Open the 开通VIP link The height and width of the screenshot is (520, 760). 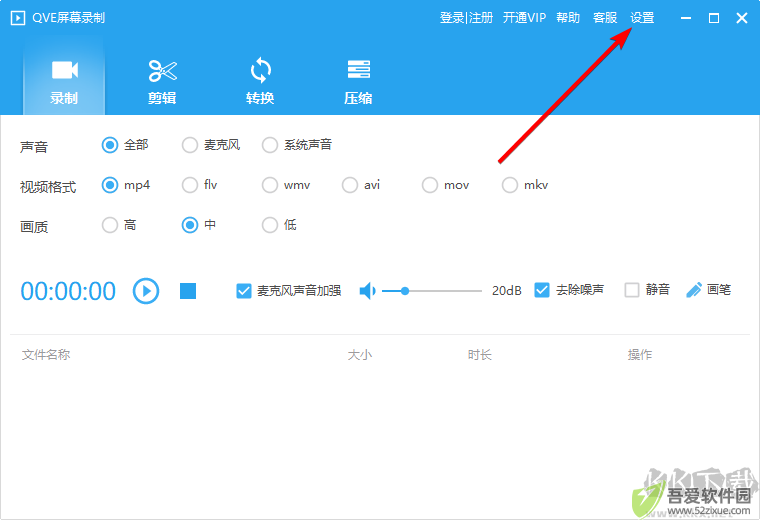tap(524, 18)
